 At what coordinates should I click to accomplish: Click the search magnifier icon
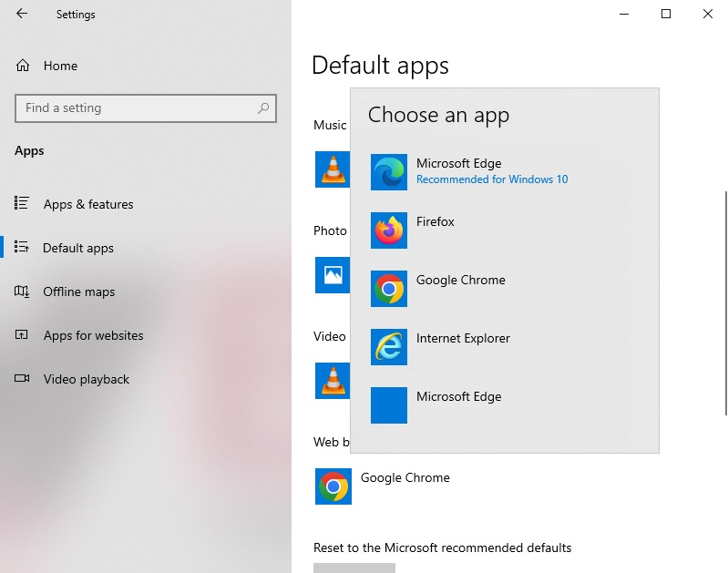(263, 108)
